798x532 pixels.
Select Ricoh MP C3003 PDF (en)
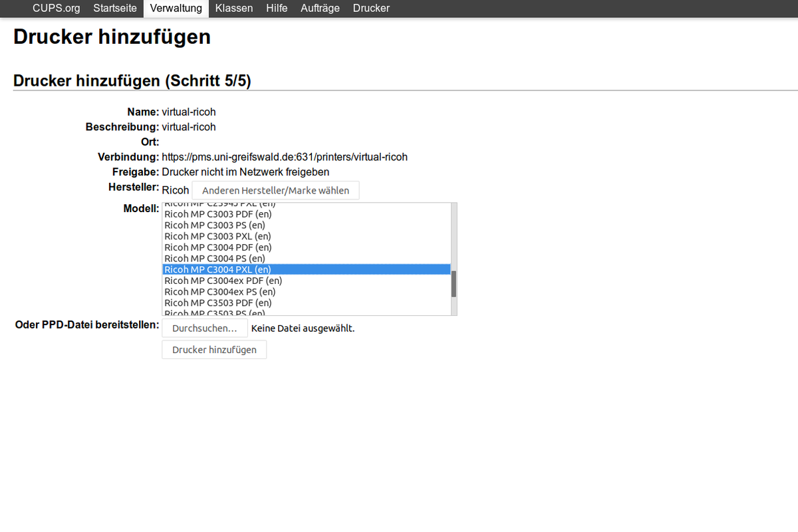click(x=218, y=214)
